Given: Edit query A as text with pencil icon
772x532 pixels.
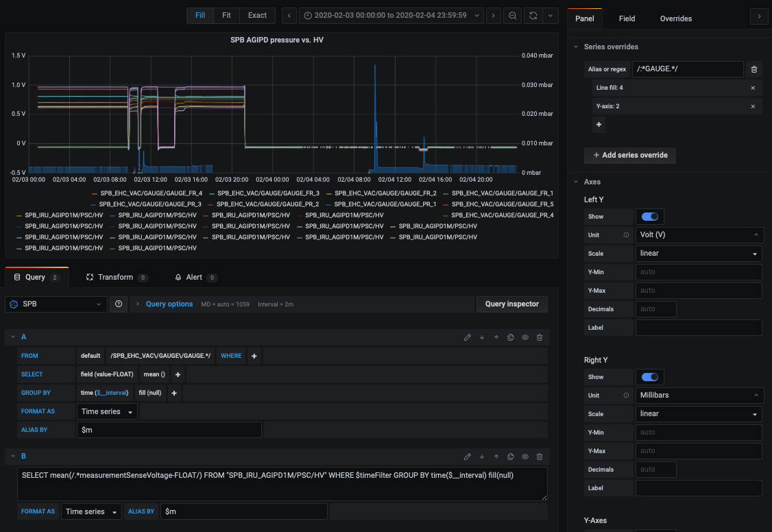Looking at the screenshot, I should coord(467,337).
